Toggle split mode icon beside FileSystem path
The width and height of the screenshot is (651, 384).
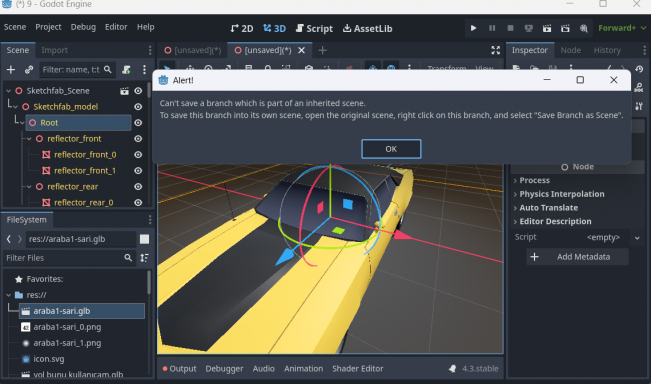[144, 239]
